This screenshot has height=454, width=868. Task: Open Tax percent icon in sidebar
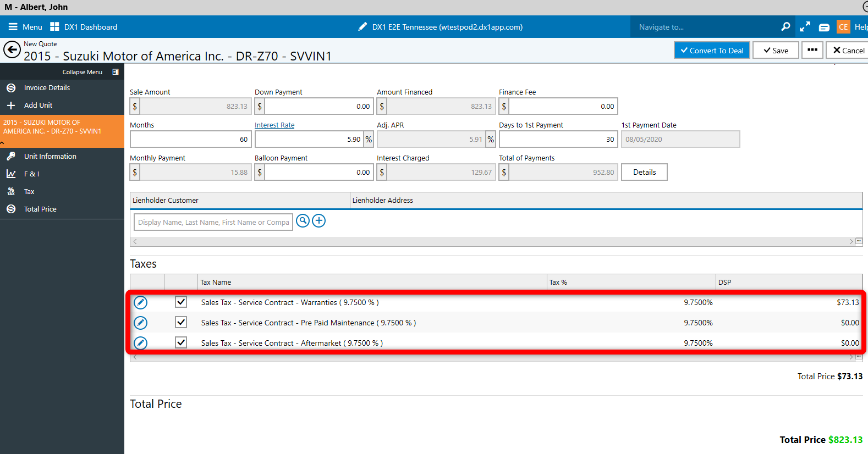pos(11,192)
